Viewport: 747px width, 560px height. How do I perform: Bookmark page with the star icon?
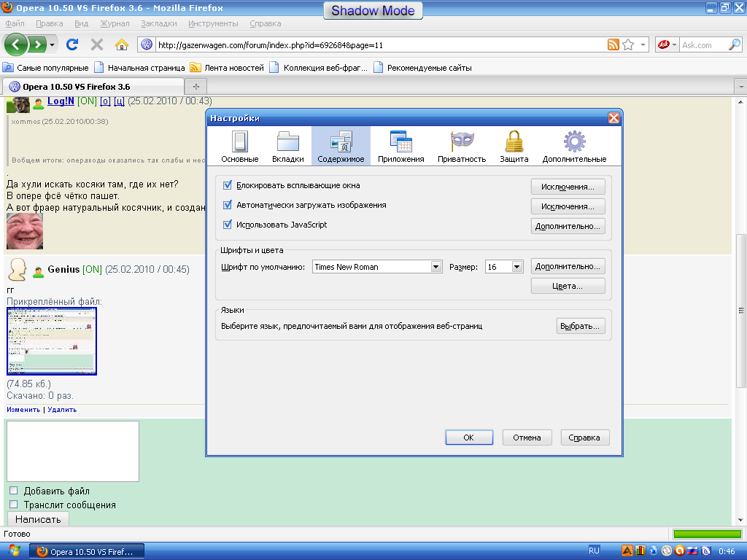[x=628, y=44]
